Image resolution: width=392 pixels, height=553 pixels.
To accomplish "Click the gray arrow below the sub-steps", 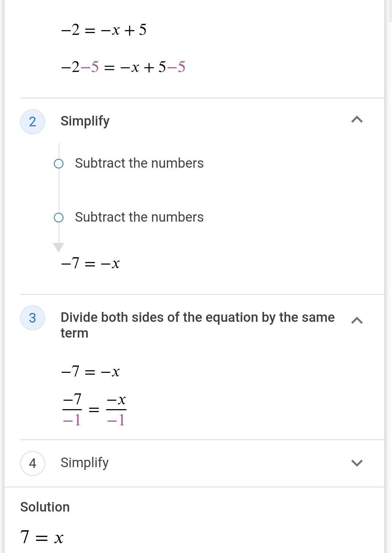I will point(59,247).
